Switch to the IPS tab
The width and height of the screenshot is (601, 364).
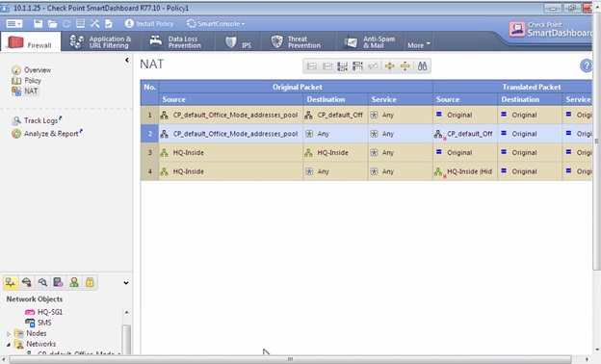click(x=238, y=42)
